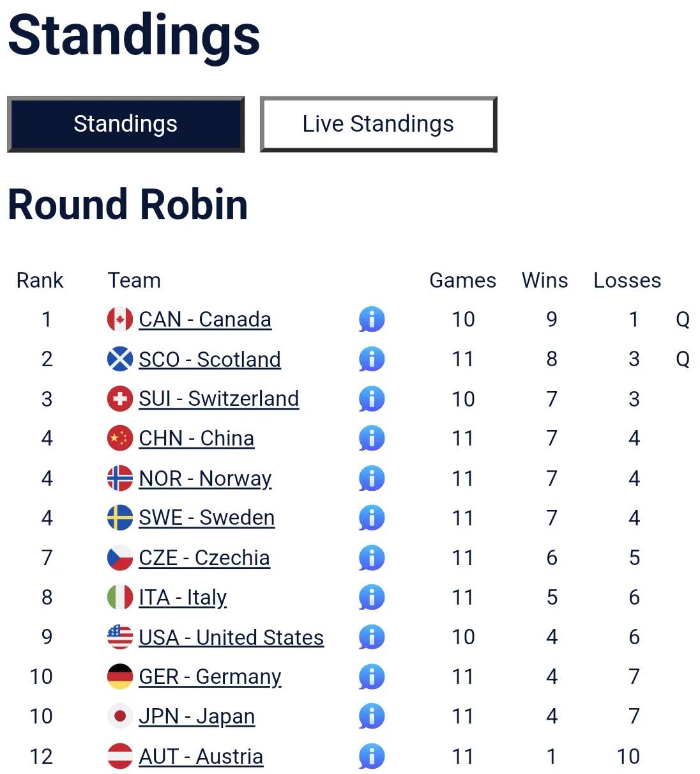The height and width of the screenshot is (774, 700).
Task: Click the Switzerland flag icon
Action: pos(120,399)
